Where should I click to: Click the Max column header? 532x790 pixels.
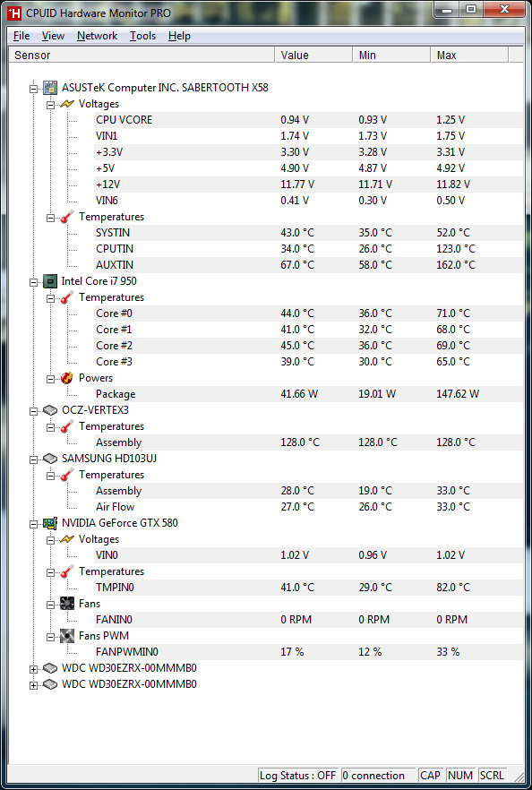tap(469, 55)
